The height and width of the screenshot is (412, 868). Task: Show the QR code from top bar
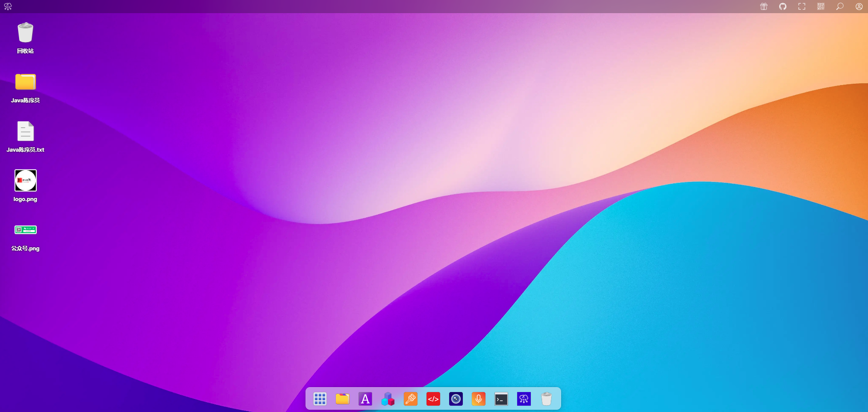(x=821, y=6)
